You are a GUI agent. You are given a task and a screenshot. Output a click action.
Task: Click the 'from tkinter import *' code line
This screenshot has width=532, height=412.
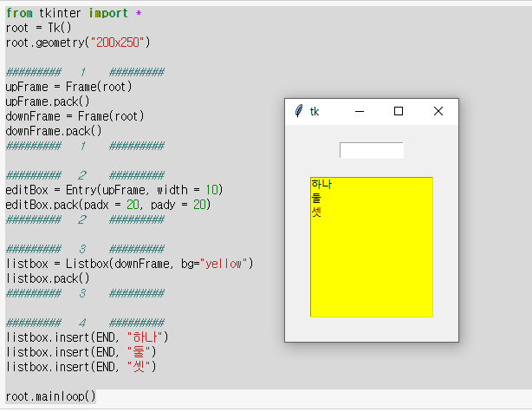click(x=74, y=13)
